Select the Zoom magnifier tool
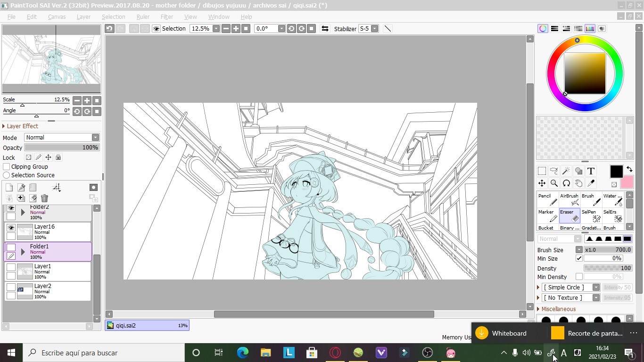This screenshot has height=362, width=644. click(x=554, y=183)
